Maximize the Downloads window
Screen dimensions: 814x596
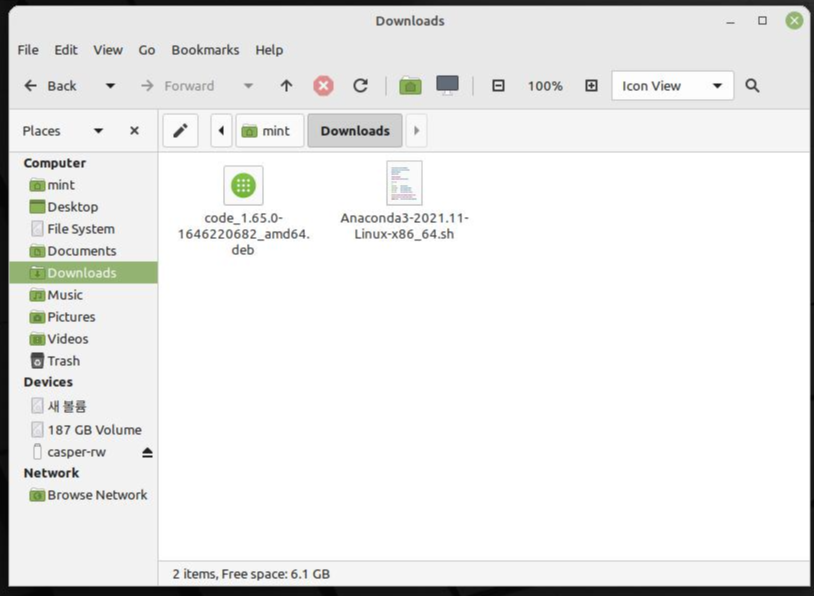[762, 21]
